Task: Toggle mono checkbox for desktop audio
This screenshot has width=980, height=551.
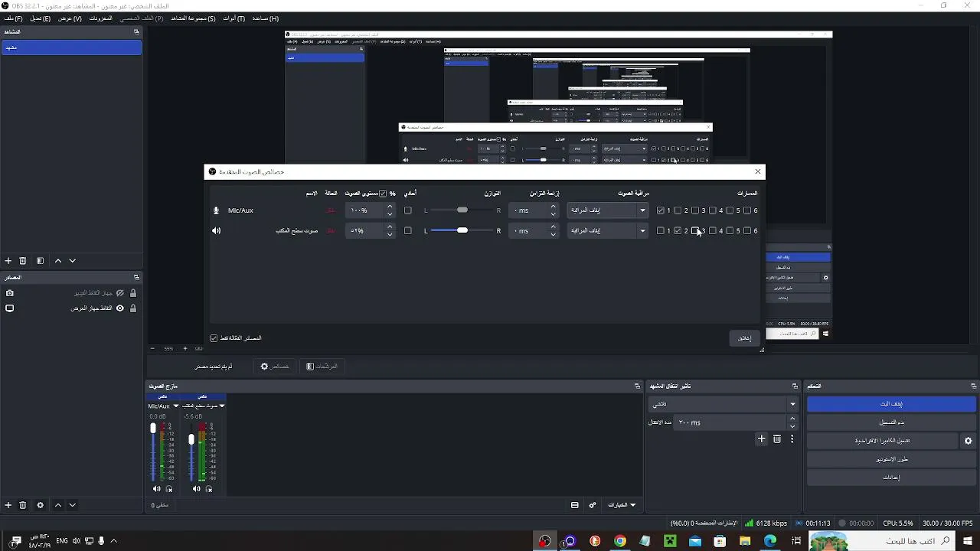Action: click(x=407, y=230)
